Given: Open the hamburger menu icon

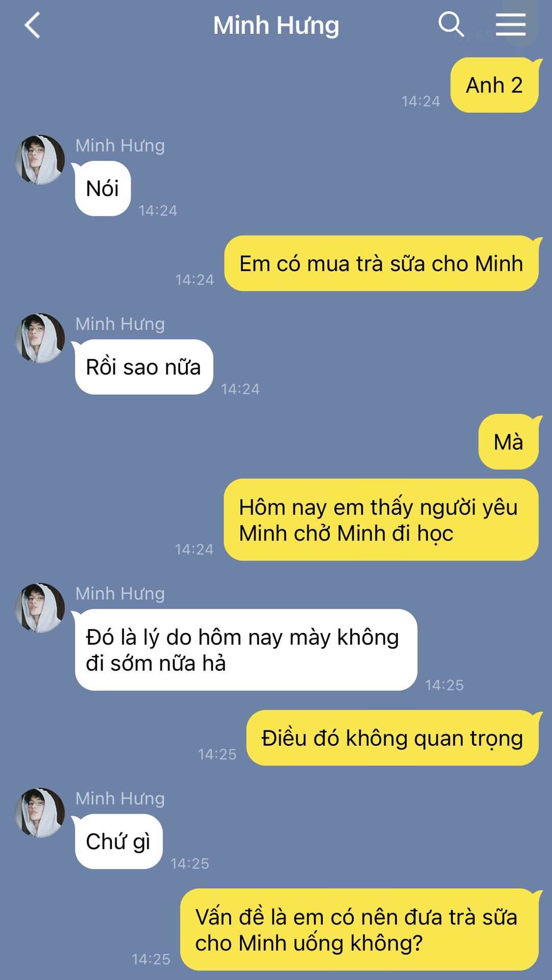Looking at the screenshot, I should pyautogui.click(x=511, y=24).
